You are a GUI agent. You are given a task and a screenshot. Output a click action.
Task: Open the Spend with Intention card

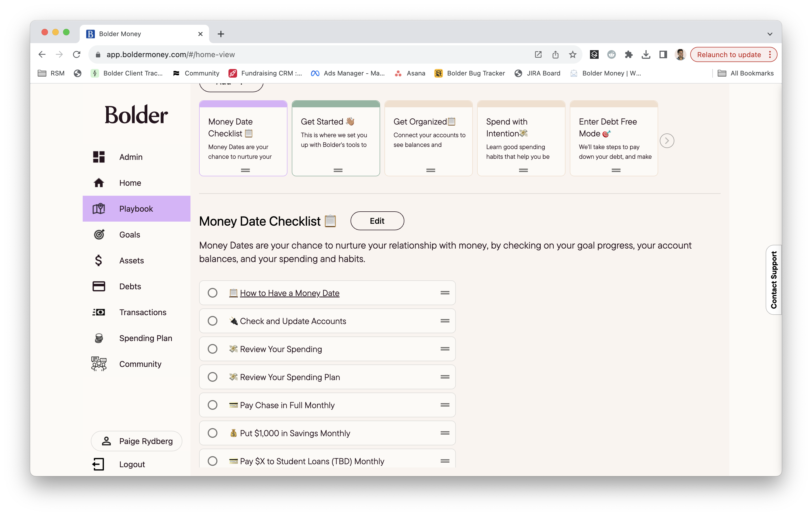tap(521, 138)
